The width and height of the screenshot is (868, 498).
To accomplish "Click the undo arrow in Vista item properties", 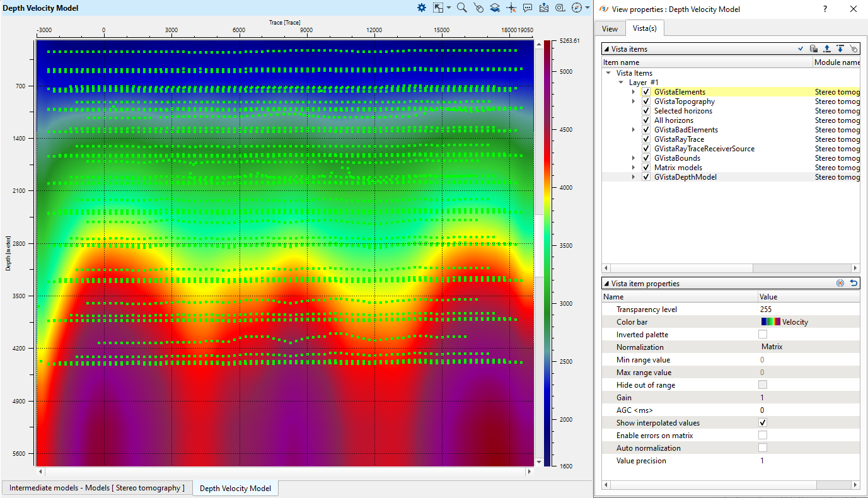I will [x=854, y=284].
